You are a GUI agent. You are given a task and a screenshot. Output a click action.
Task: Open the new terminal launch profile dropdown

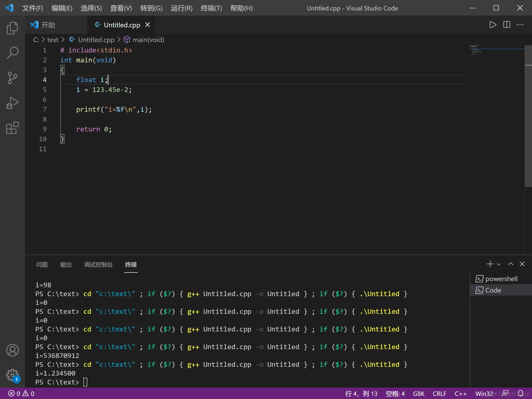(499, 264)
